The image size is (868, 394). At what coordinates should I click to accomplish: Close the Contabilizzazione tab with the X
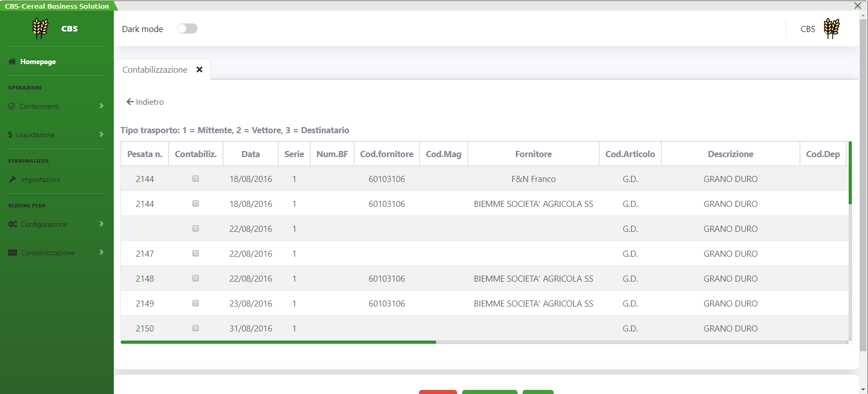click(x=200, y=70)
